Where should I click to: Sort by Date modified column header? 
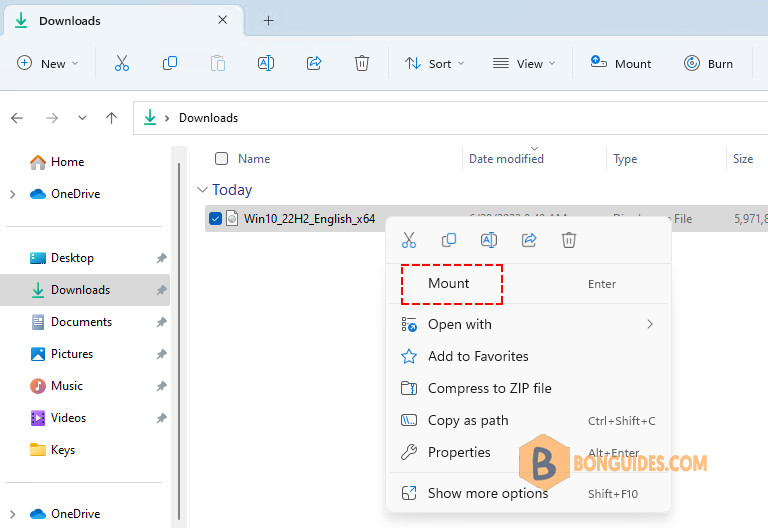(506, 159)
